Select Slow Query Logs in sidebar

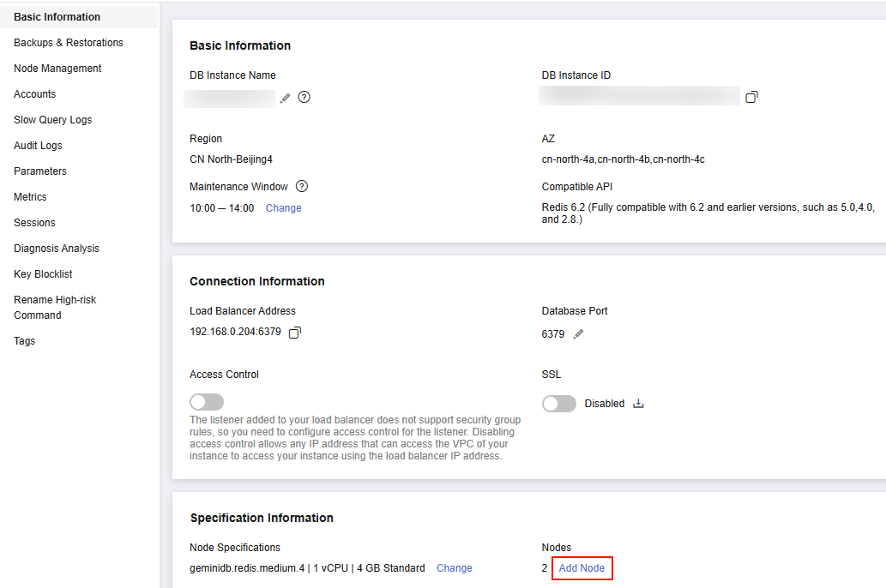point(53,120)
